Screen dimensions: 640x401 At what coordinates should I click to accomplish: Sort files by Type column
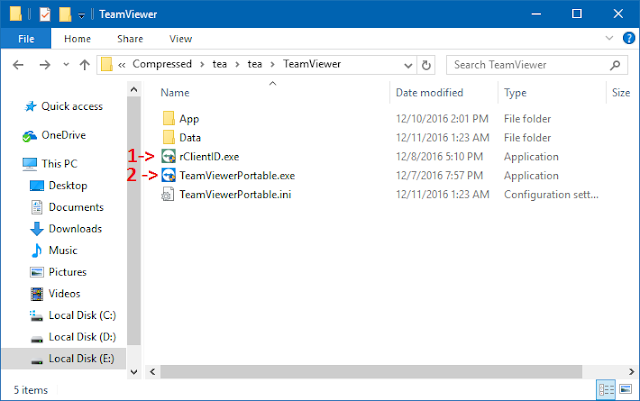pyautogui.click(x=515, y=93)
